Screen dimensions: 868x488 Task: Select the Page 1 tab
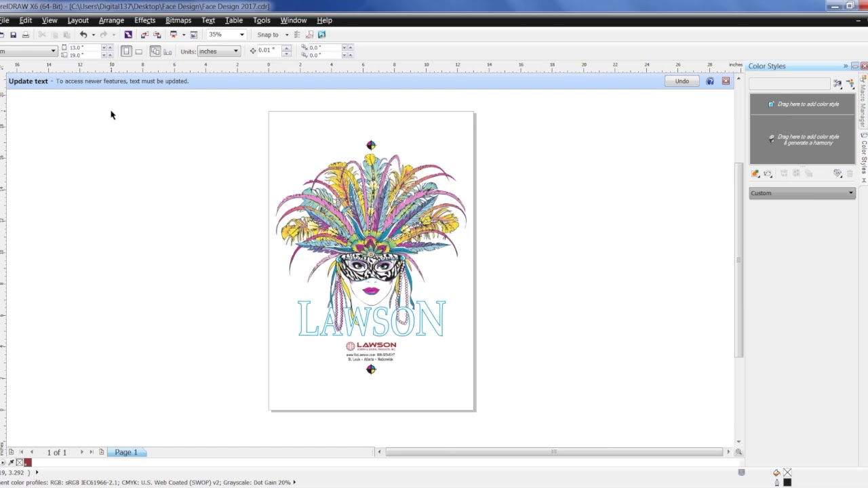[x=126, y=452]
